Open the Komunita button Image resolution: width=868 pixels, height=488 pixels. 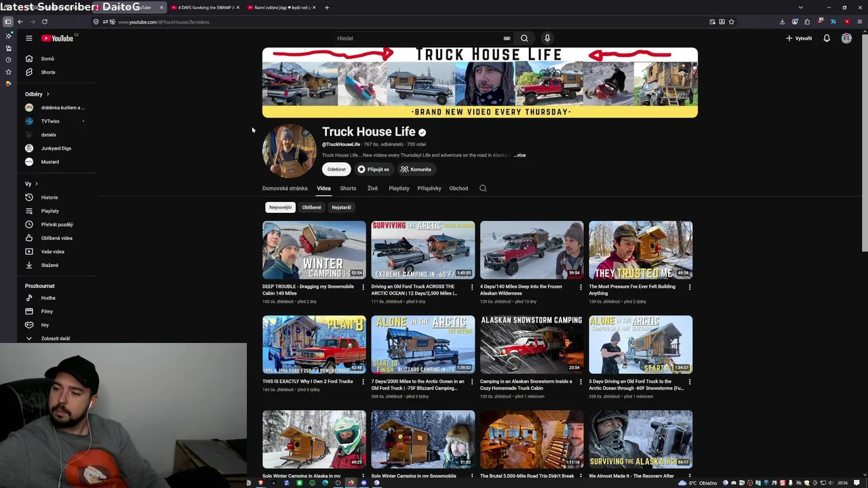(416, 169)
